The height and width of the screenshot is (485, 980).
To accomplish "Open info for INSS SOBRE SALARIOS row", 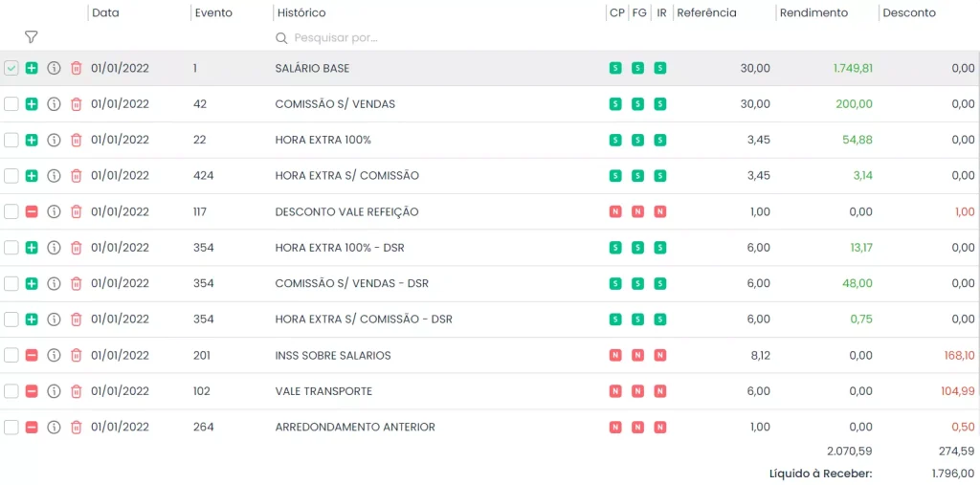I will point(54,356).
